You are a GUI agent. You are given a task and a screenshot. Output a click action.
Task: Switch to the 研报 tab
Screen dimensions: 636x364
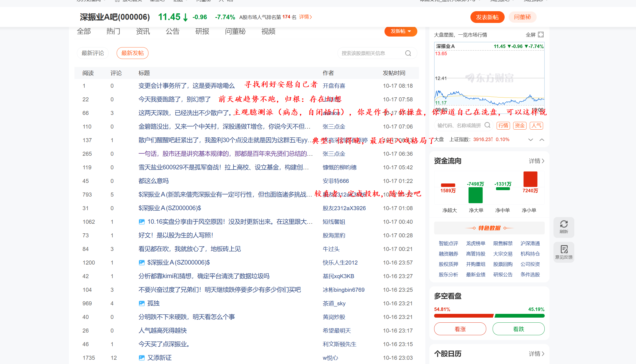(x=202, y=31)
